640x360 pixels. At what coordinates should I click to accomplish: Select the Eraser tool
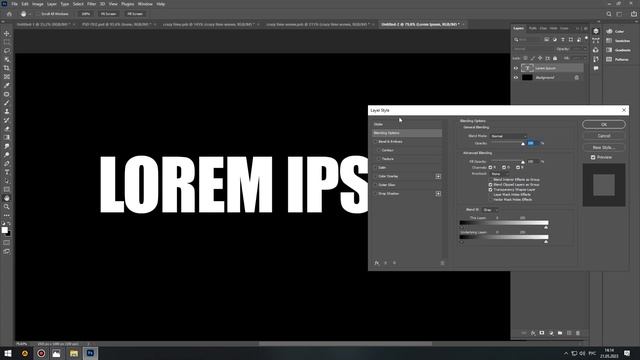pos(7,129)
